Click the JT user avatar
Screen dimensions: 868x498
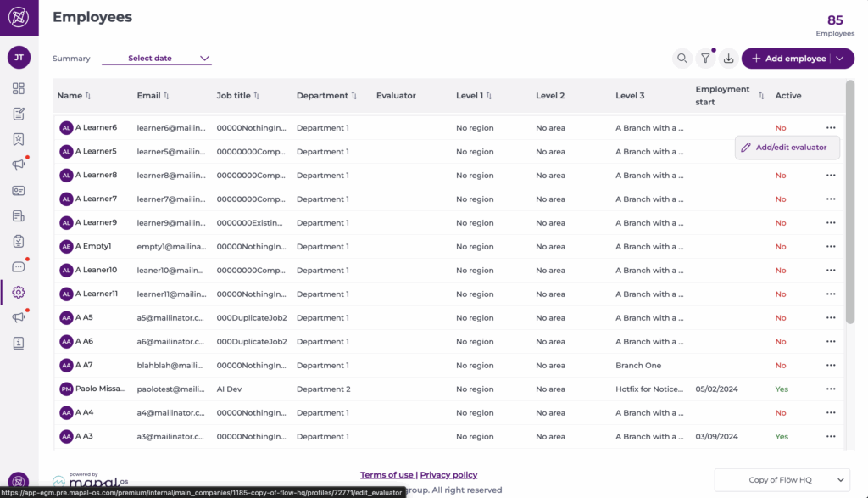coord(19,58)
